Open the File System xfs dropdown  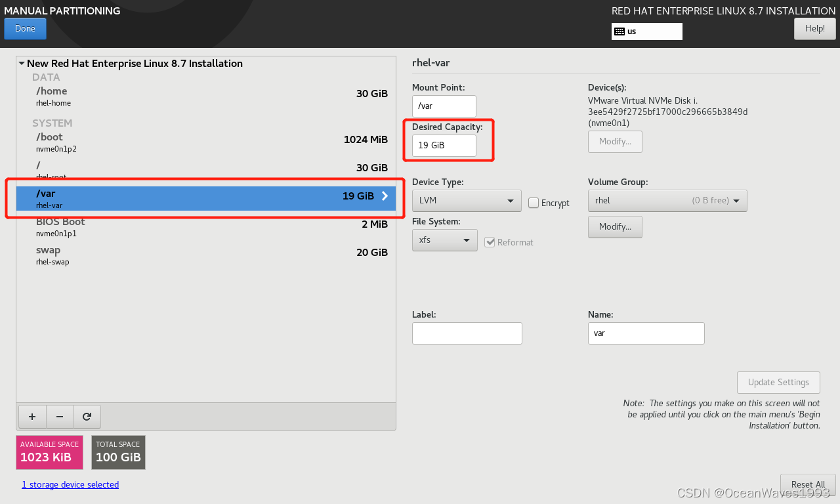(445, 240)
